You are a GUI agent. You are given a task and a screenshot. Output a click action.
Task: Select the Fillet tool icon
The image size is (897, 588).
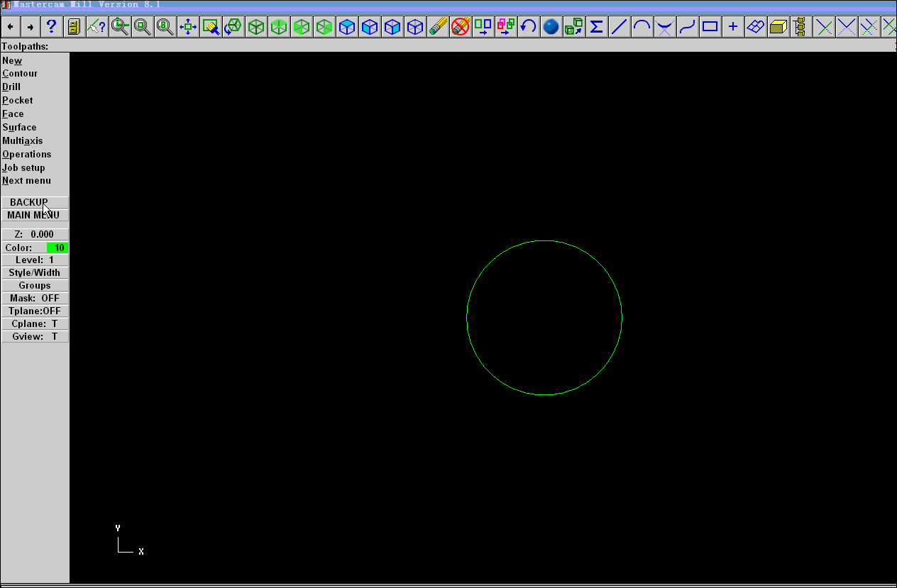[664, 27]
